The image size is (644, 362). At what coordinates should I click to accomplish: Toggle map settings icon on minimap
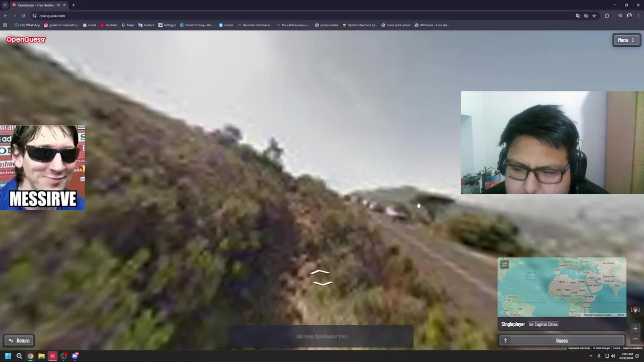click(505, 264)
